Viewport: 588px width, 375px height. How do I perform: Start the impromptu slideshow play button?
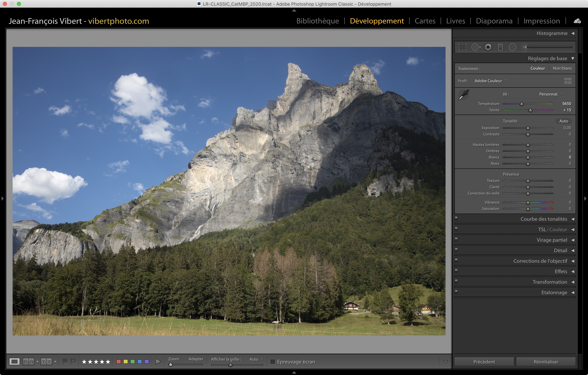coord(158,362)
